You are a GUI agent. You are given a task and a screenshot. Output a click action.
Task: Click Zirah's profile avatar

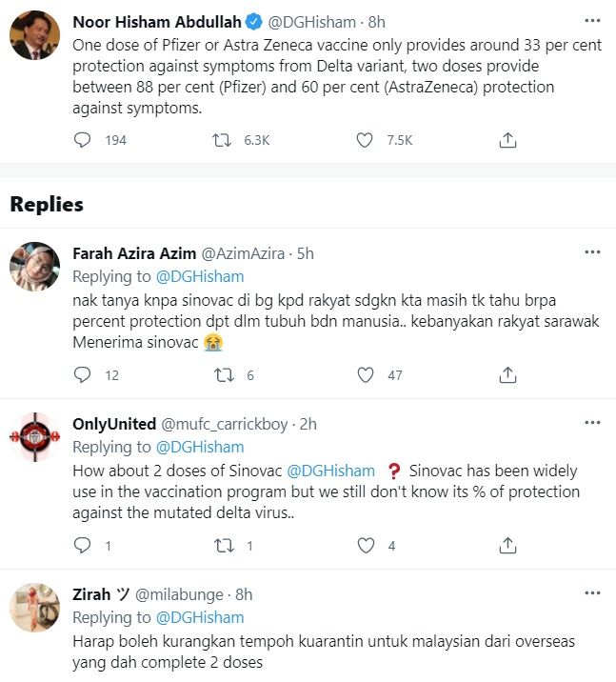point(36,608)
